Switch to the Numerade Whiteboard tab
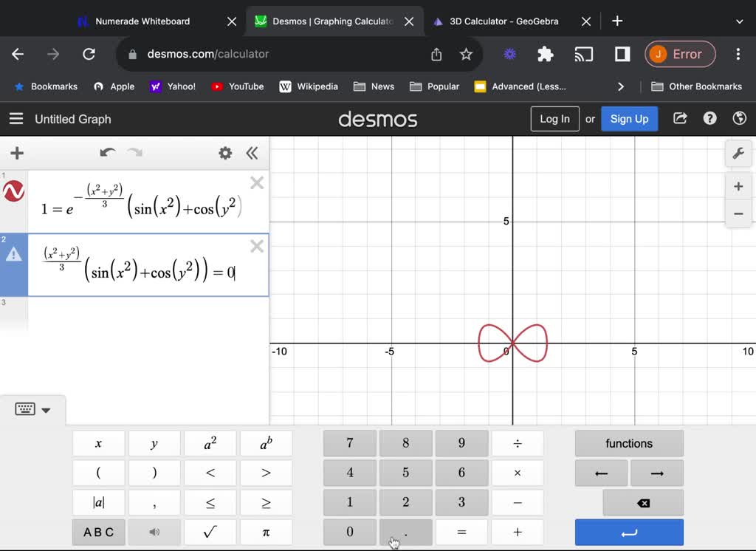756x551 pixels. pyautogui.click(x=144, y=21)
